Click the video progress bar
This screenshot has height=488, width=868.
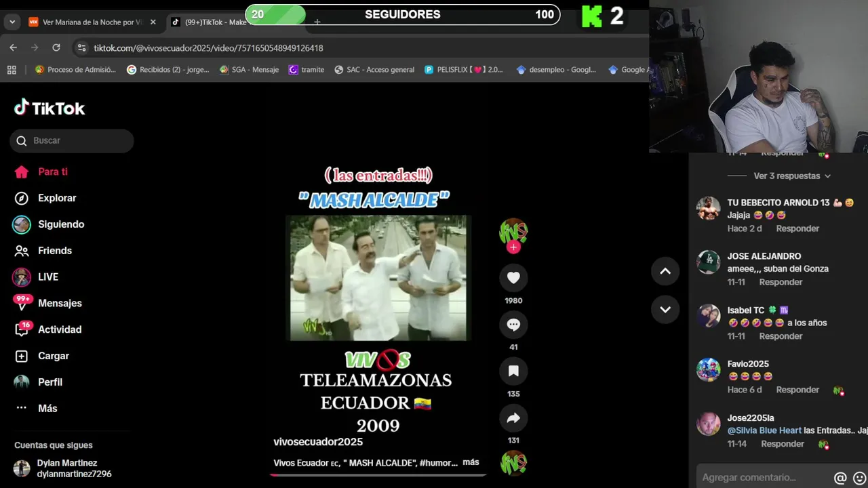pyautogui.click(x=378, y=475)
